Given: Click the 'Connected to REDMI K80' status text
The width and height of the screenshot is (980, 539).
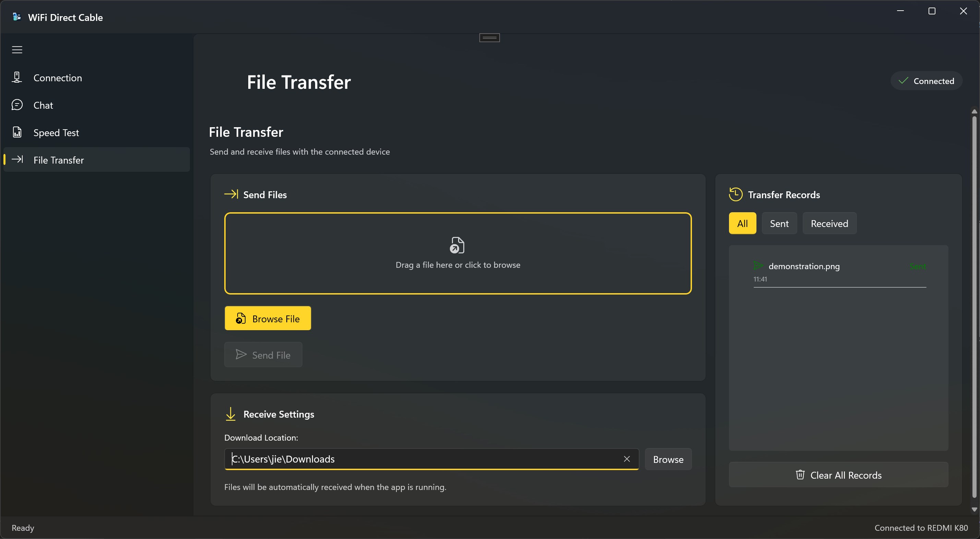Looking at the screenshot, I should pos(921,528).
